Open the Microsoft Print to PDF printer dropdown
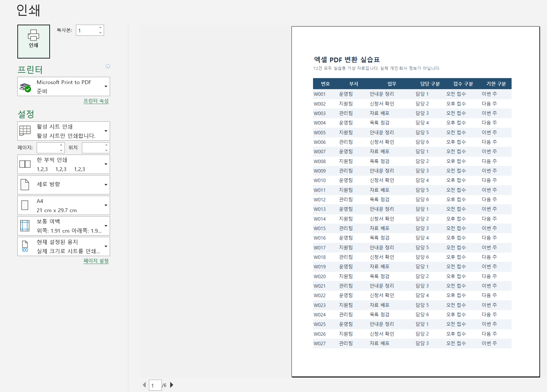 [64, 86]
